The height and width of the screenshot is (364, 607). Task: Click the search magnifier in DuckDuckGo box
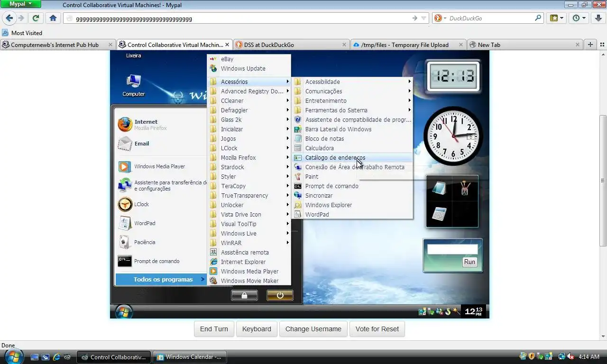click(538, 18)
